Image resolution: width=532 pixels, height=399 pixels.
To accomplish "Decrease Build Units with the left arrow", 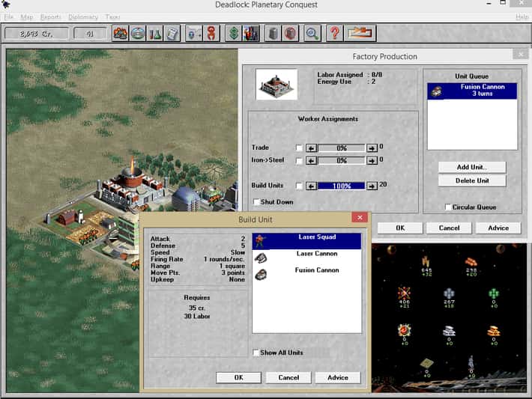I will [311, 186].
